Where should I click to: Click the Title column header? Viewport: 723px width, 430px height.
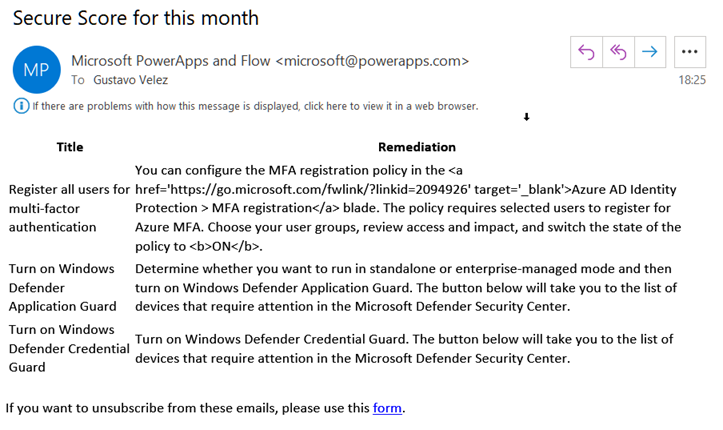(70, 147)
